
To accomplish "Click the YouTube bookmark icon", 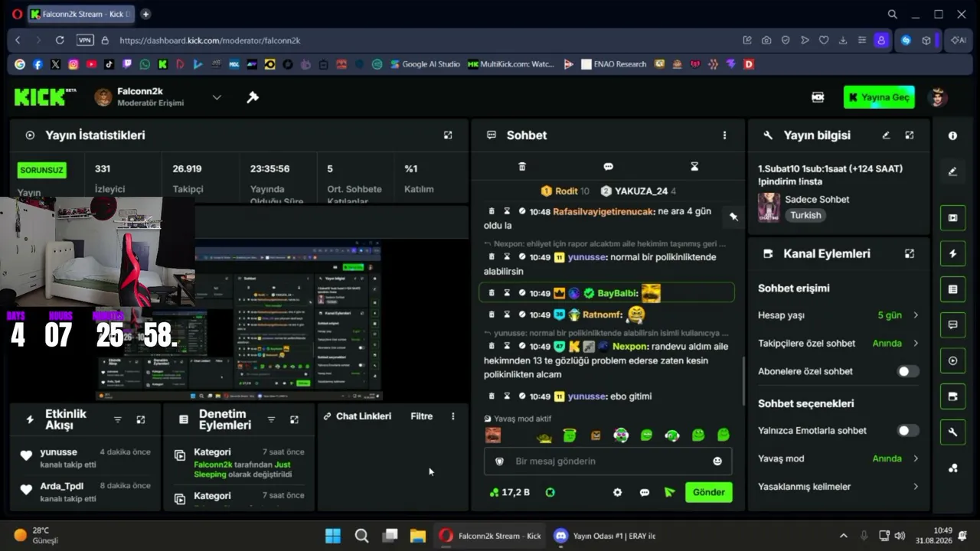I will point(92,64).
